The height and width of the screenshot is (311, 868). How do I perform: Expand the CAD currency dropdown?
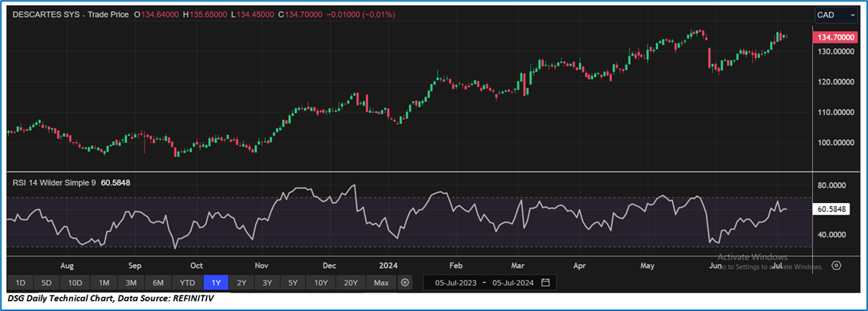pos(836,15)
